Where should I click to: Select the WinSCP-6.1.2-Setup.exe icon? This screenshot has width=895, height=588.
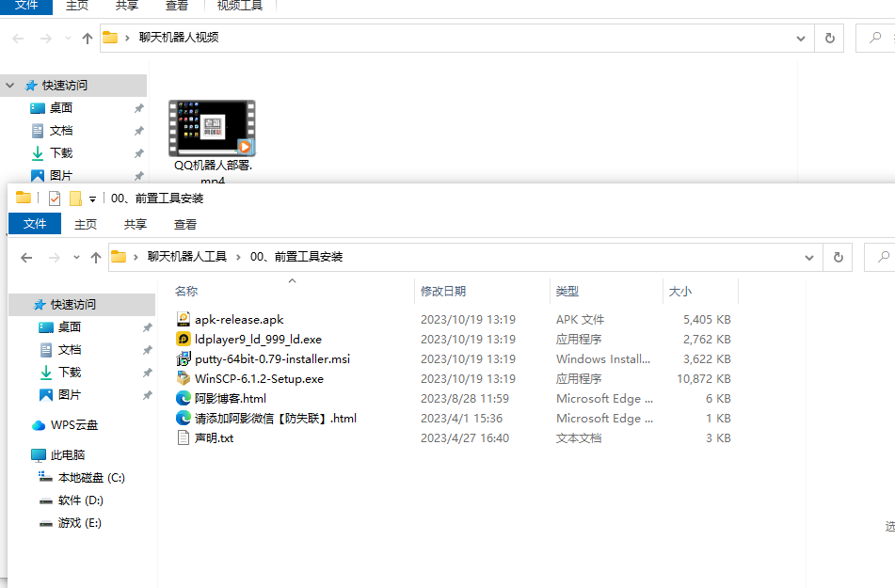pos(184,378)
